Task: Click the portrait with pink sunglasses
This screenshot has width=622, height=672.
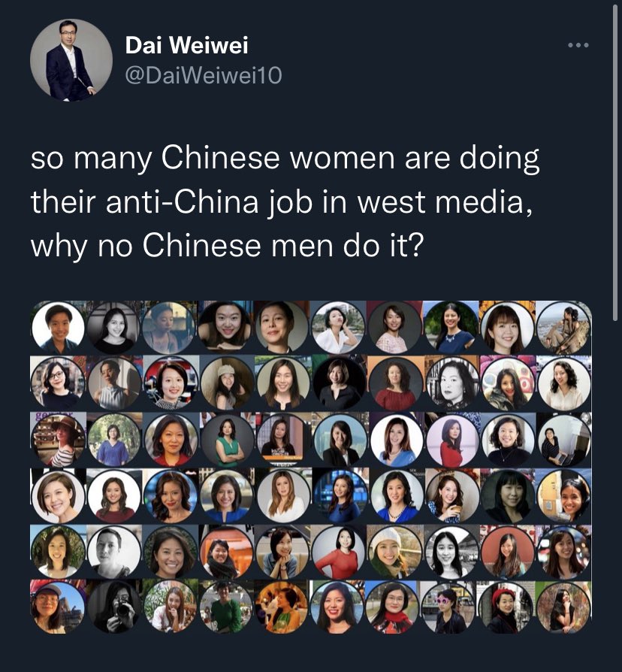Action: coord(448,607)
